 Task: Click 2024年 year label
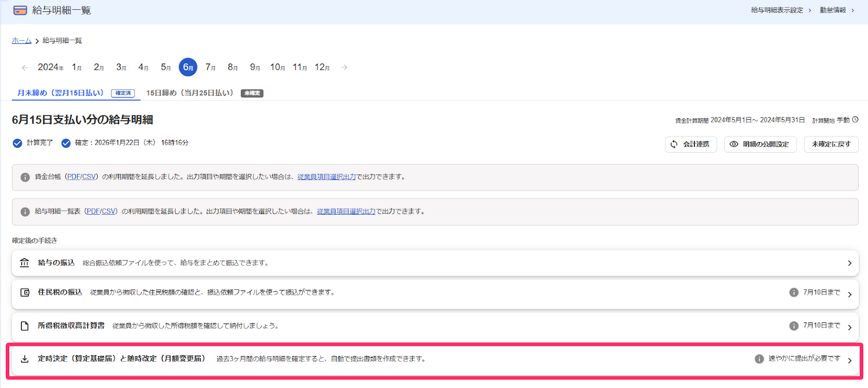click(x=50, y=67)
